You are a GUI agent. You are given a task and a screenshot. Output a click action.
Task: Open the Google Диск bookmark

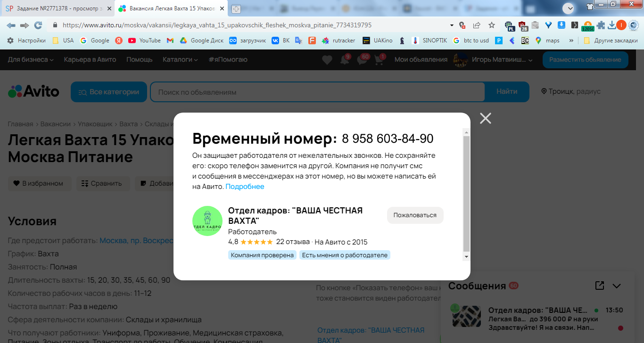[202, 41]
